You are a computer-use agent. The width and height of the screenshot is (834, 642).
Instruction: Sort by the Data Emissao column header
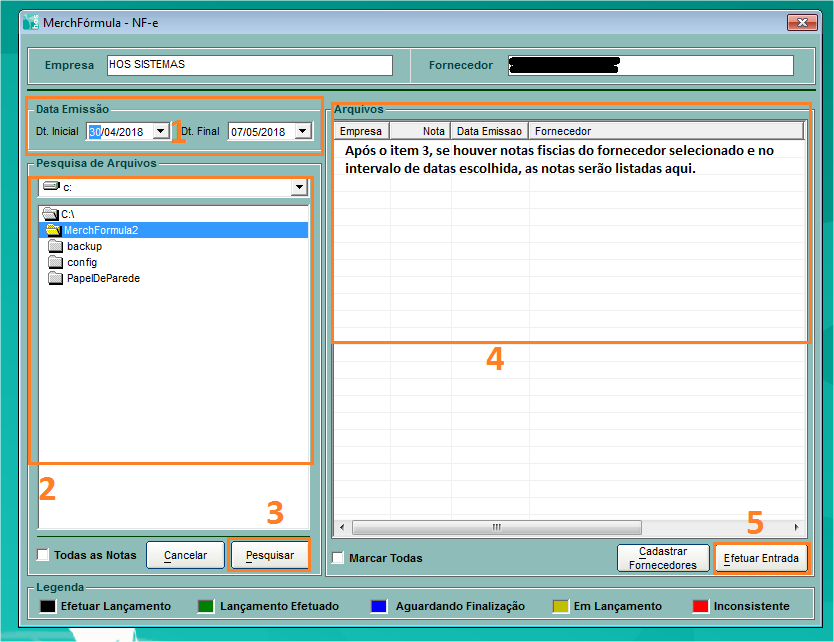point(489,131)
